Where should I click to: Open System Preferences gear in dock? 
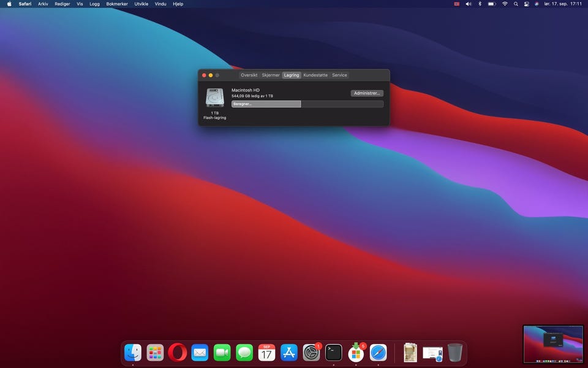[311, 353]
